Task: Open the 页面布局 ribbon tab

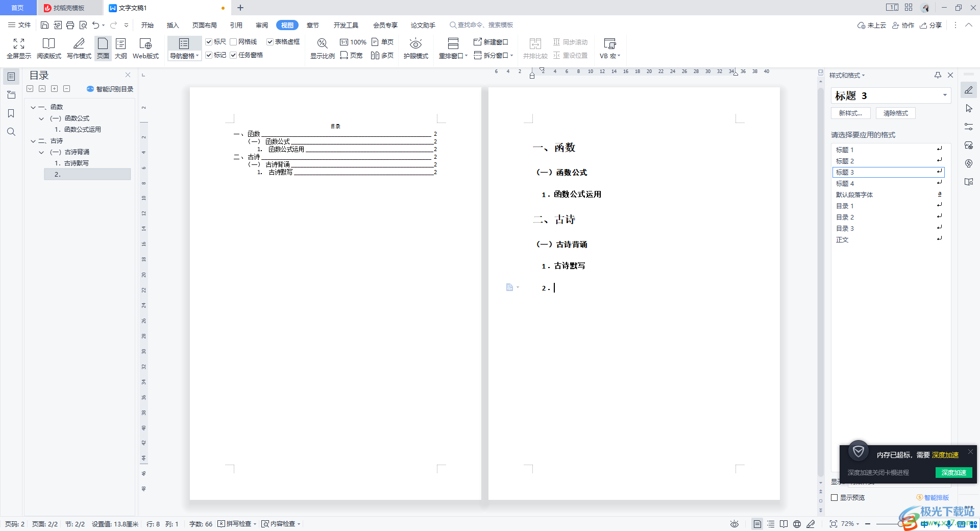Action: (205, 25)
